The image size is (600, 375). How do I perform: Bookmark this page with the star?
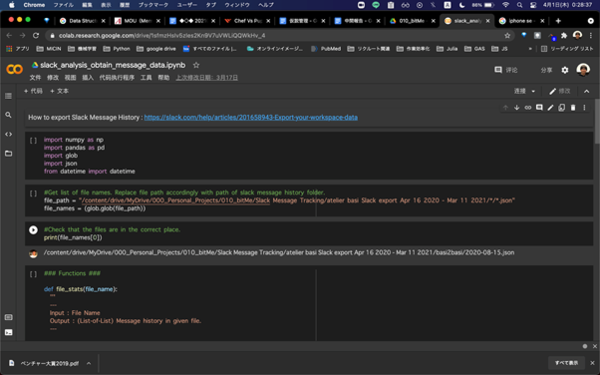pos(507,35)
